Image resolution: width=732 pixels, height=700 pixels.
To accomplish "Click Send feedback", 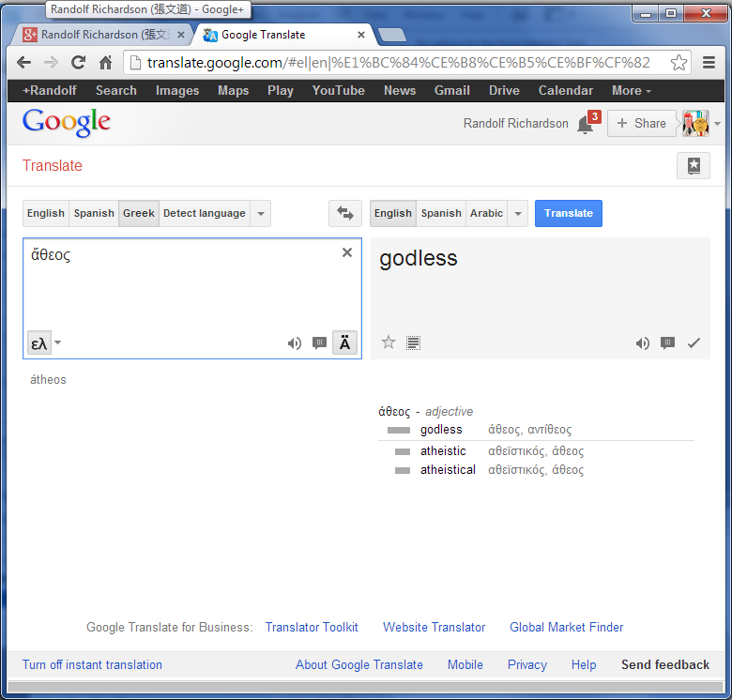I will click(x=665, y=664).
